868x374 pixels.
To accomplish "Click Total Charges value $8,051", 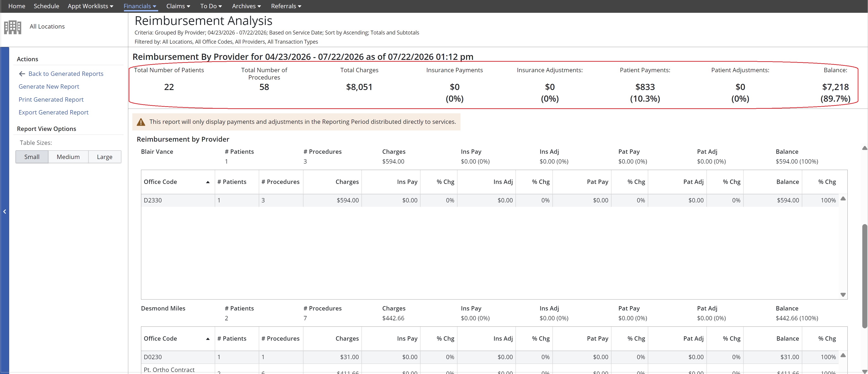I will click(x=359, y=87).
